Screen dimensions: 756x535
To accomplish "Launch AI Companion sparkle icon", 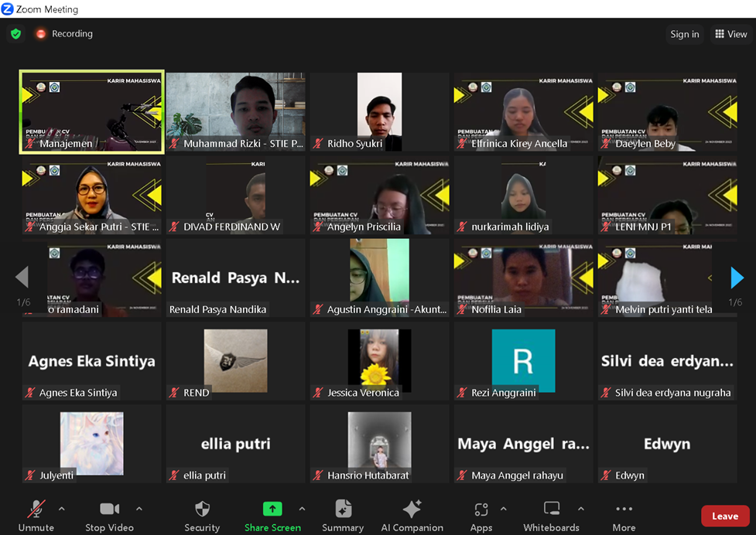I will click(412, 509).
